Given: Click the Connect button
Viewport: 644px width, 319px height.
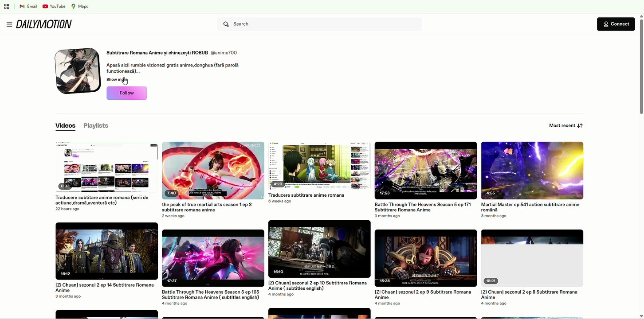Looking at the screenshot, I should click(x=616, y=24).
